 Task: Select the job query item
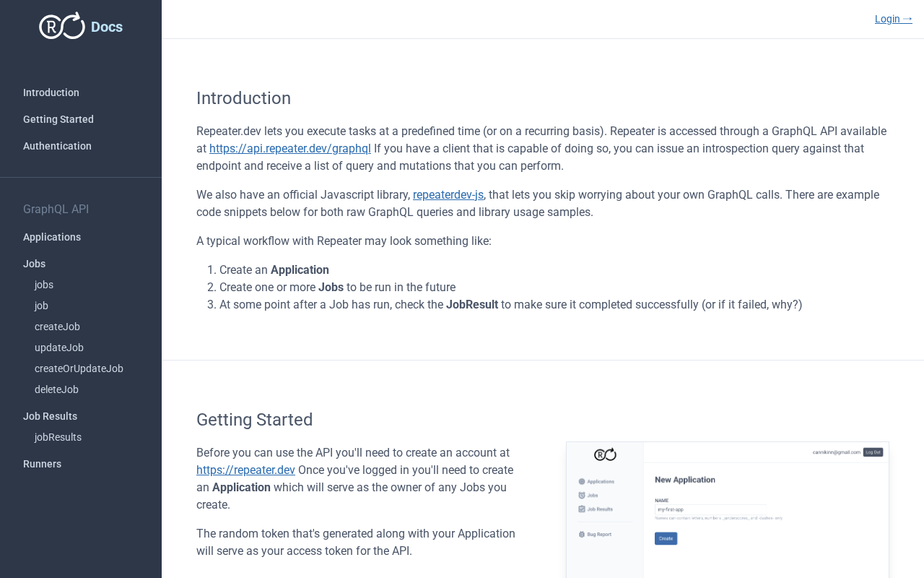pos(41,306)
